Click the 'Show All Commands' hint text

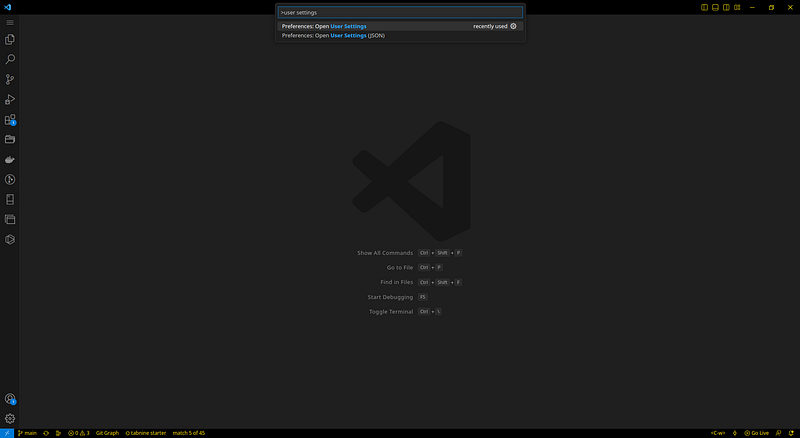point(385,253)
